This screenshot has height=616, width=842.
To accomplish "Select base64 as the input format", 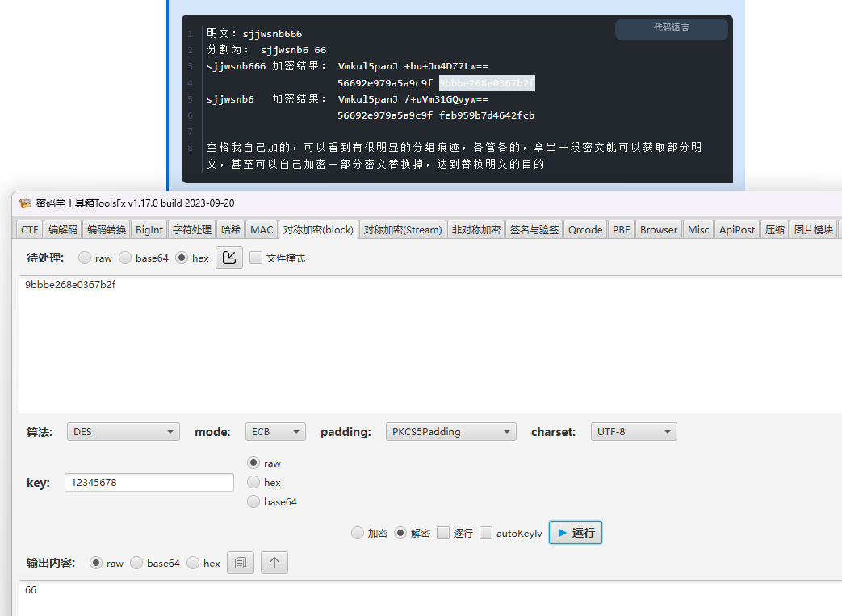I will pos(125,258).
